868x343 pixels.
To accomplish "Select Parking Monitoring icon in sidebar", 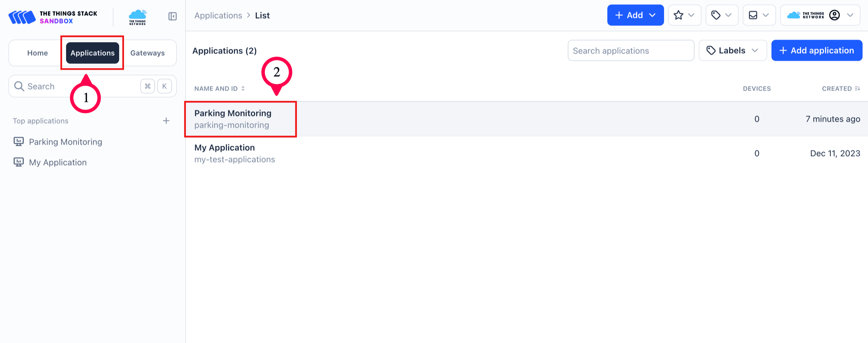I will click(19, 141).
